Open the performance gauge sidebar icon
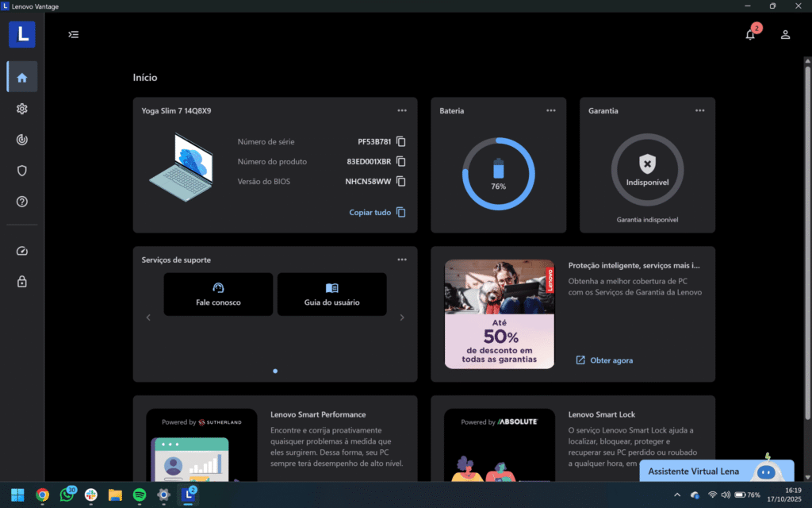The image size is (812, 508). (x=22, y=251)
